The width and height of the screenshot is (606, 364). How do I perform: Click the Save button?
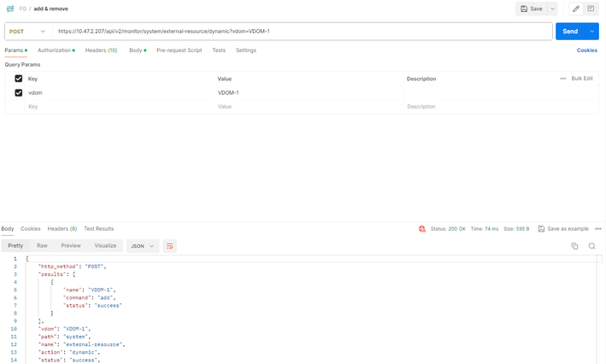(532, 9)
